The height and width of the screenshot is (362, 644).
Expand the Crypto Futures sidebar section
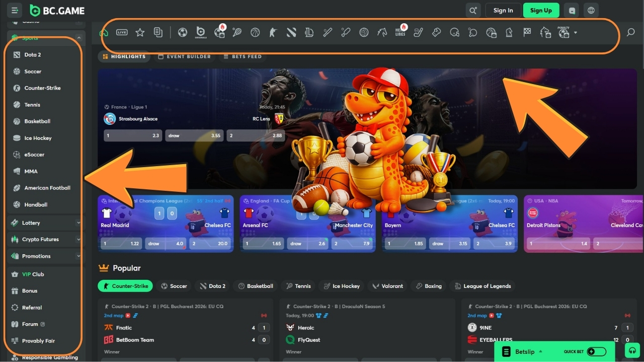[78, 239]
